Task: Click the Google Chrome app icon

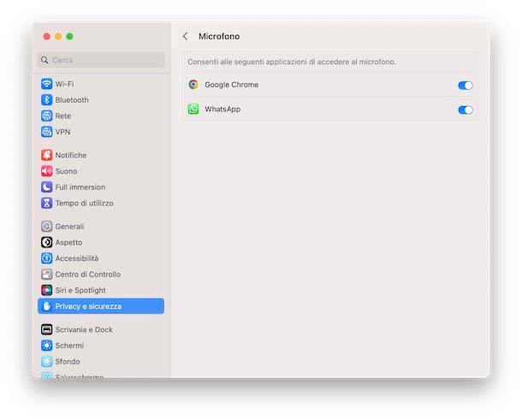Action: tap(193, 85)
